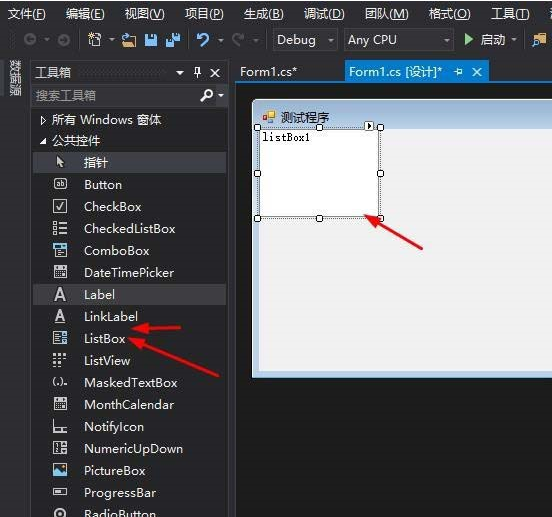Select the MaskedTextBox control in toolbox
The height and width of the screenshot is (517, 552).
[130, 383]
